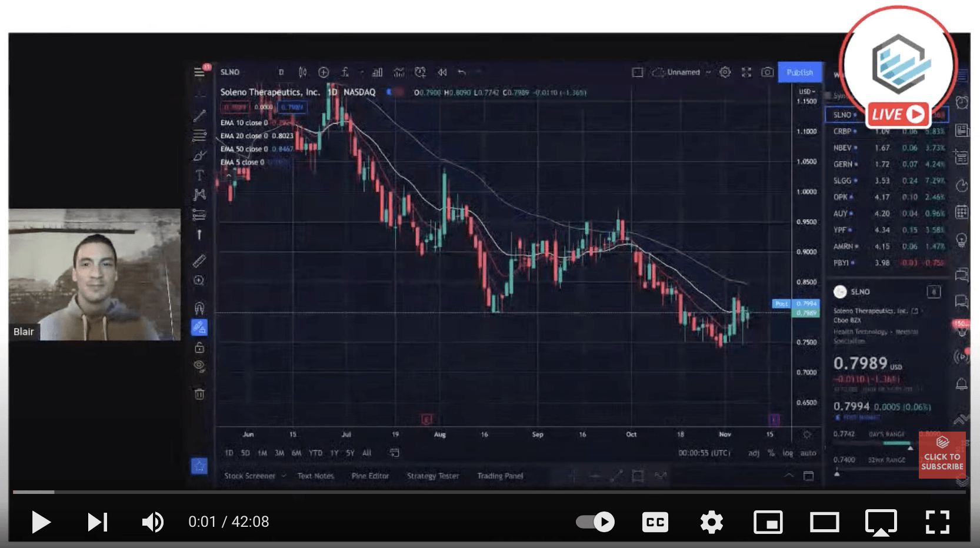980x548 pixels.
Task: Open the chart type dropdown in the toolbar
Action: click(302, 72)
